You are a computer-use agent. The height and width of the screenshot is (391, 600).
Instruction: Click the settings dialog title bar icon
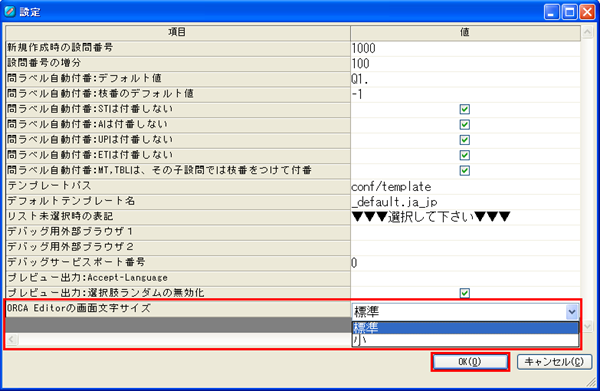(10, 11)
